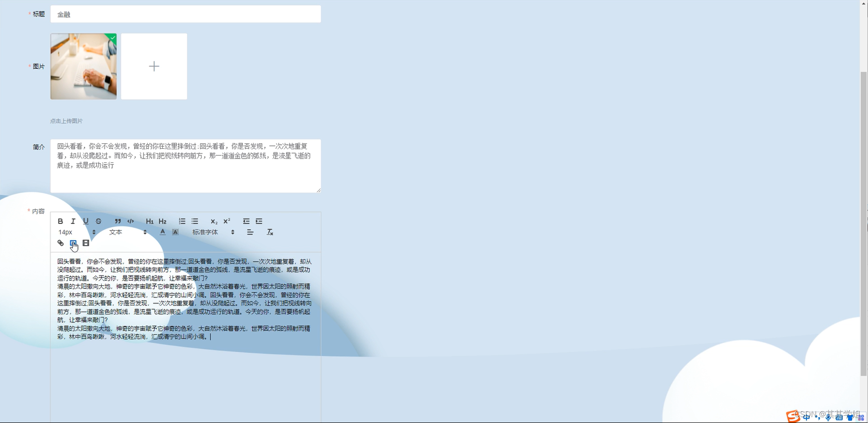Viewport: 868px width, 423px height.
Task: Click inside the rich text content area
Action: click(186, 337)
